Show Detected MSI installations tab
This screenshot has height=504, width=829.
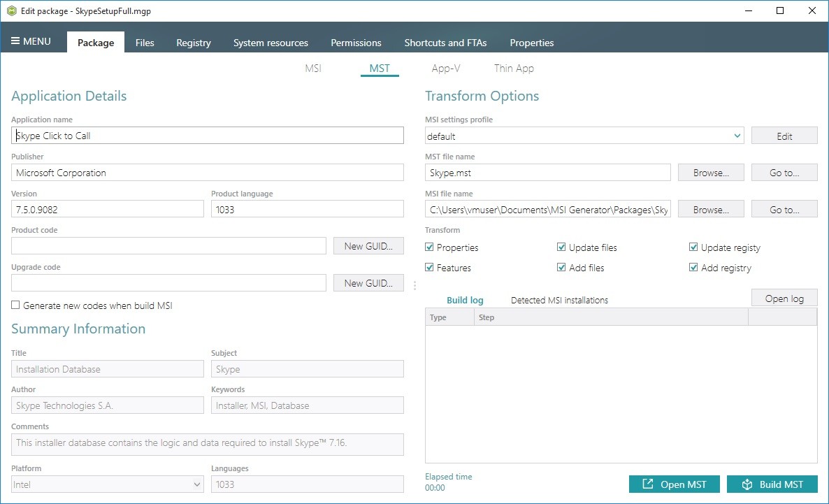coord(559,300)
